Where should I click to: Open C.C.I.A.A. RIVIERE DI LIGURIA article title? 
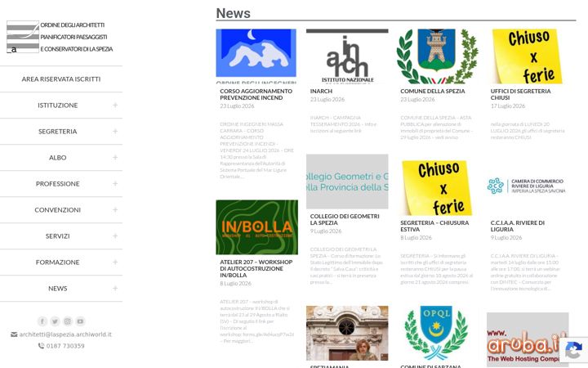coord(518,226)
